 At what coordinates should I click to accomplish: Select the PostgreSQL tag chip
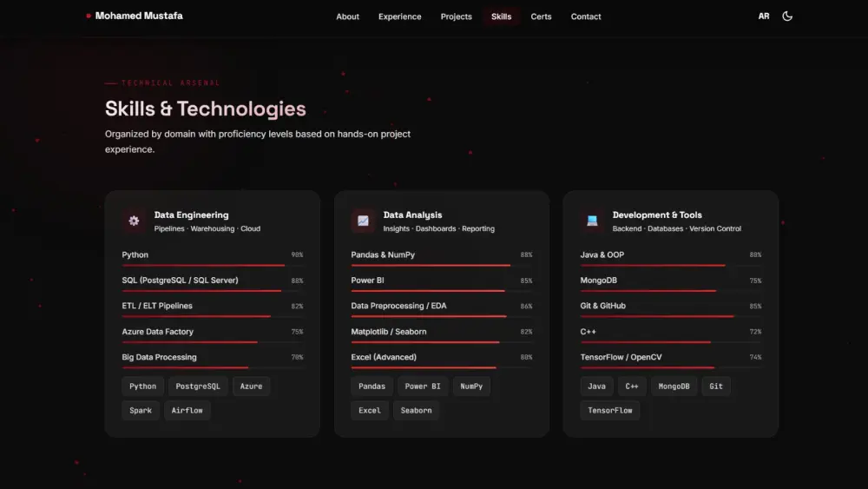click(x=198, y=386)
